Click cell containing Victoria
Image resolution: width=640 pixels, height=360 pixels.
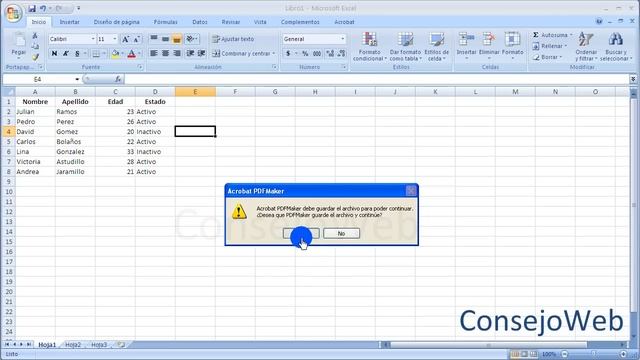click(35, 162)
